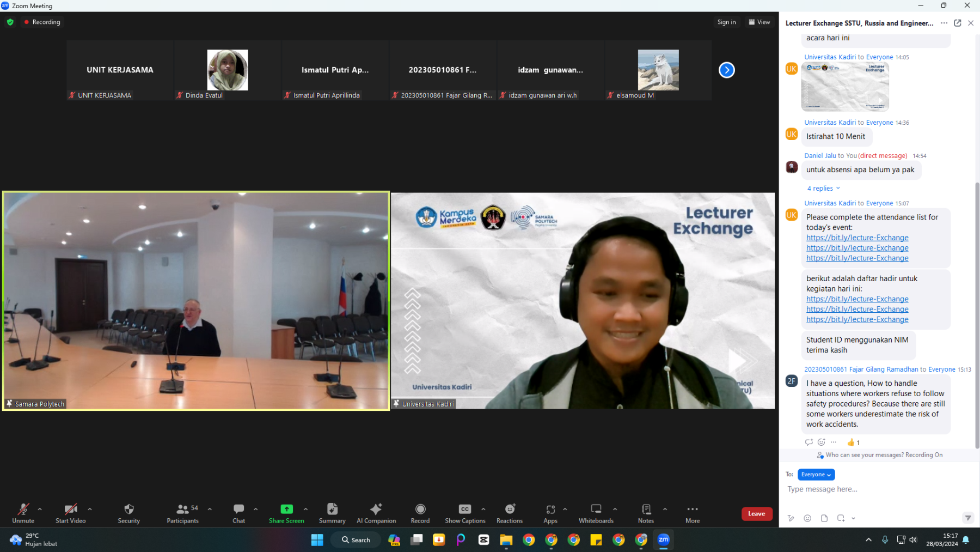Close the chat panel

tap(971, 23)
